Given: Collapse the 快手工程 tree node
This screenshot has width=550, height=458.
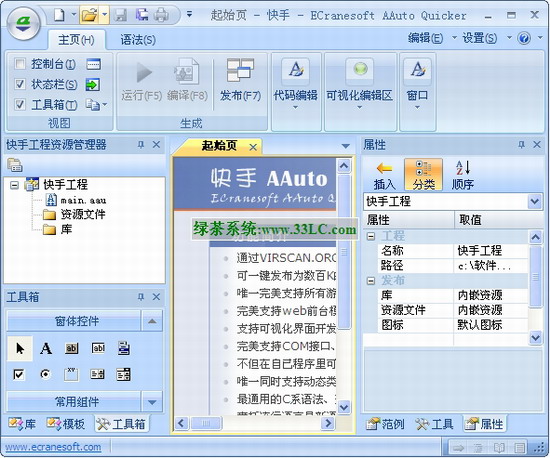Looking at the screenshot, I should [x=14, y=185].
